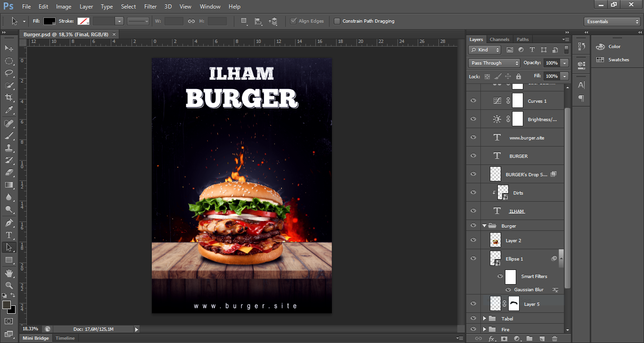Click the Delete layer trash icon

pyautogui.click(x=554, y=339)
